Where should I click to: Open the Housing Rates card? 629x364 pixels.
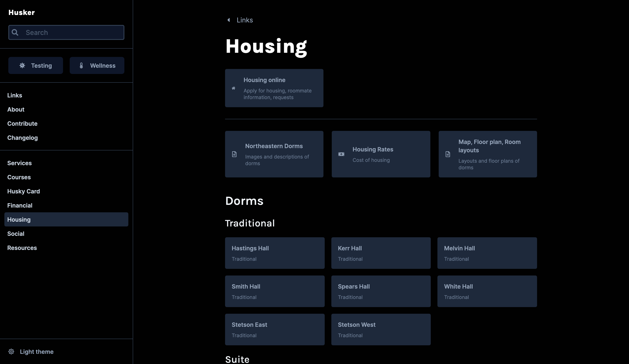[x=381, y=154]
